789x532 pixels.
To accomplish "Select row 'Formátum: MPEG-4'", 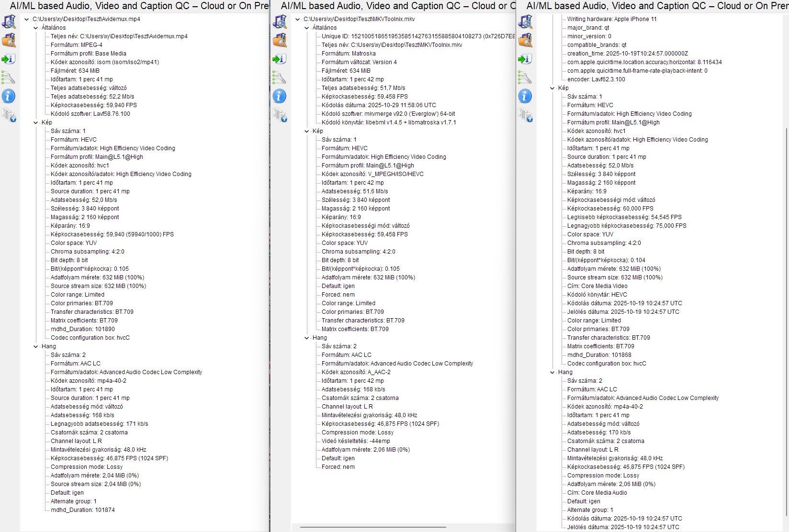I will (77, 45).
